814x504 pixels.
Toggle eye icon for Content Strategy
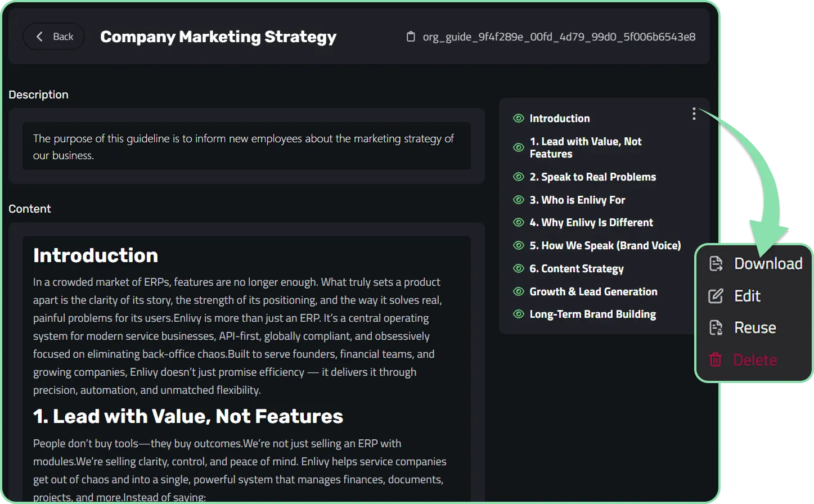click(519, 268)
